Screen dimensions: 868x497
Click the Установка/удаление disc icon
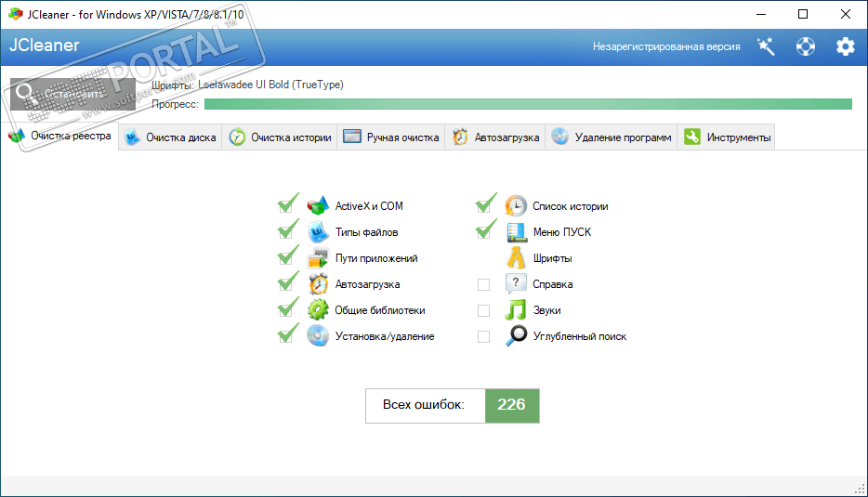click(x=318, y=336)
